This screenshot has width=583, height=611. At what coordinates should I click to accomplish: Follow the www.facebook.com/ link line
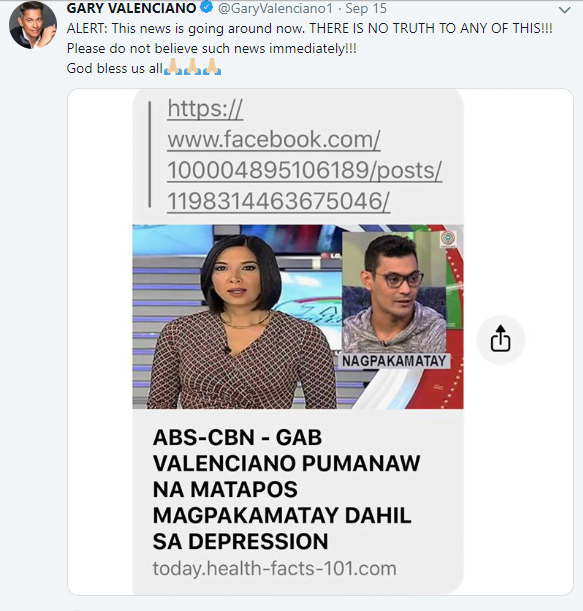coord(274,139)
